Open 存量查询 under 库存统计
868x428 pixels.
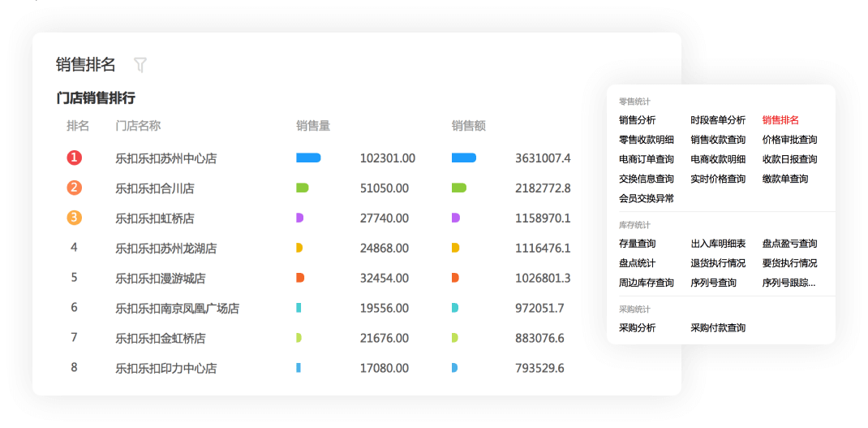637,244
